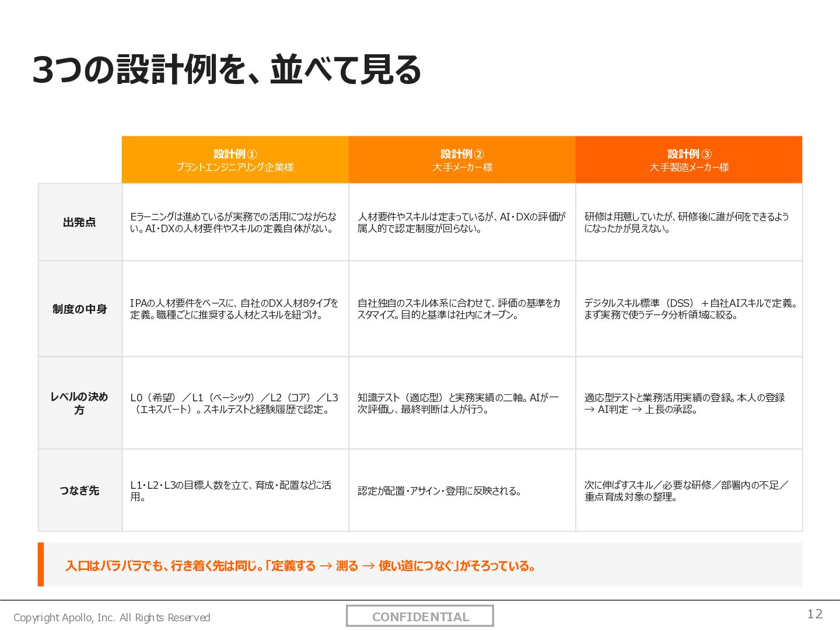Viewport: 840px width, 630px height.
Task: Select the L0（希望）／L1（ベーシック） level cell
Action: click(235, 403)
